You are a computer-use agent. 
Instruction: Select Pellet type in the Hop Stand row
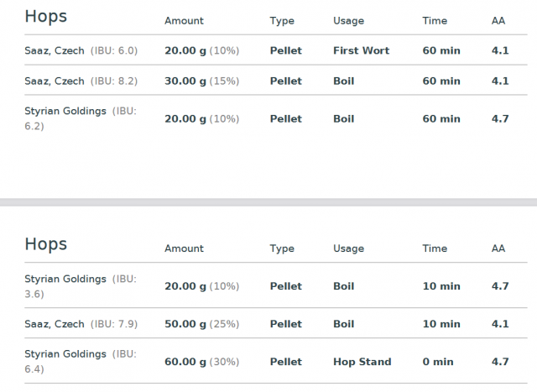285,362
